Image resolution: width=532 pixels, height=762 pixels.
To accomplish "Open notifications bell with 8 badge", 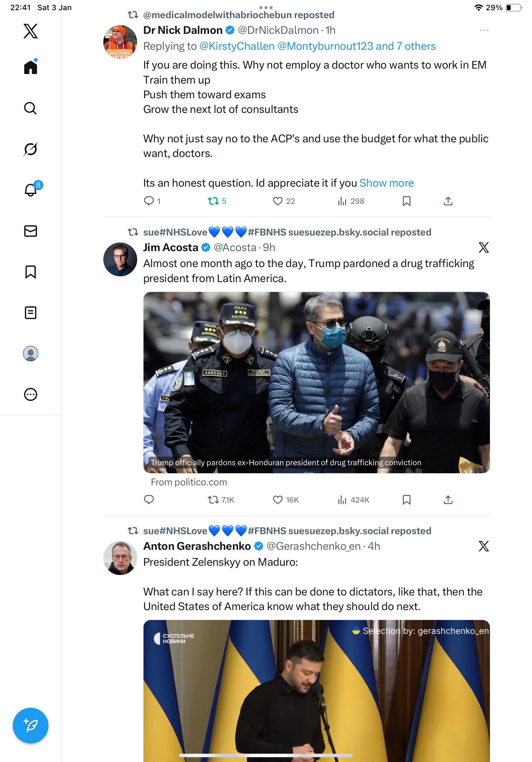I will [31, 190].
